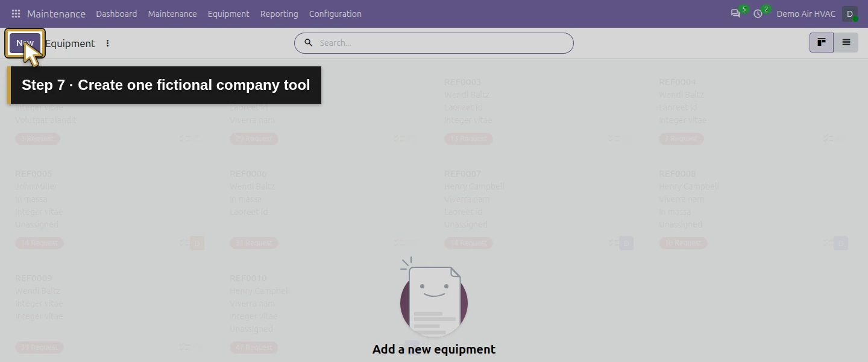Open the user avatar D menu
Image resolution: width=868 pixels, height=362 pixels.
pos(850,14)
